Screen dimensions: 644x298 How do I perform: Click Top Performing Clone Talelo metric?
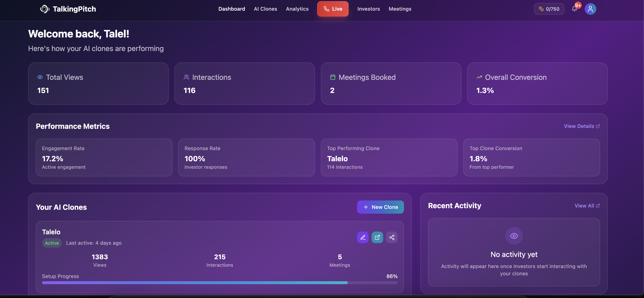point(389,158)
